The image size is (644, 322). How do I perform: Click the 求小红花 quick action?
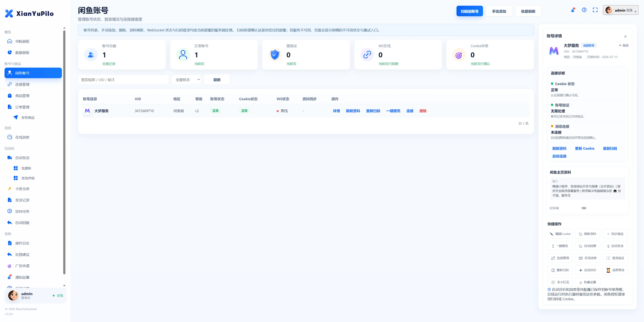560,282
